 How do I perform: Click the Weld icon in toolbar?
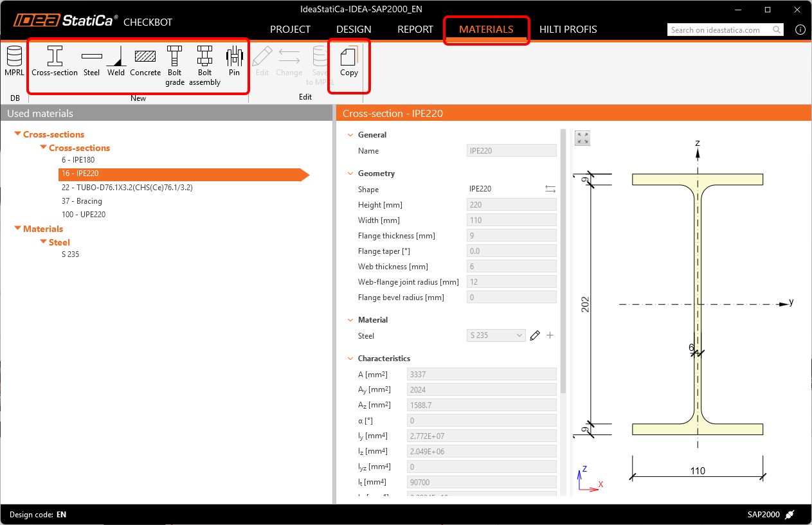click(x=116, y=62)
